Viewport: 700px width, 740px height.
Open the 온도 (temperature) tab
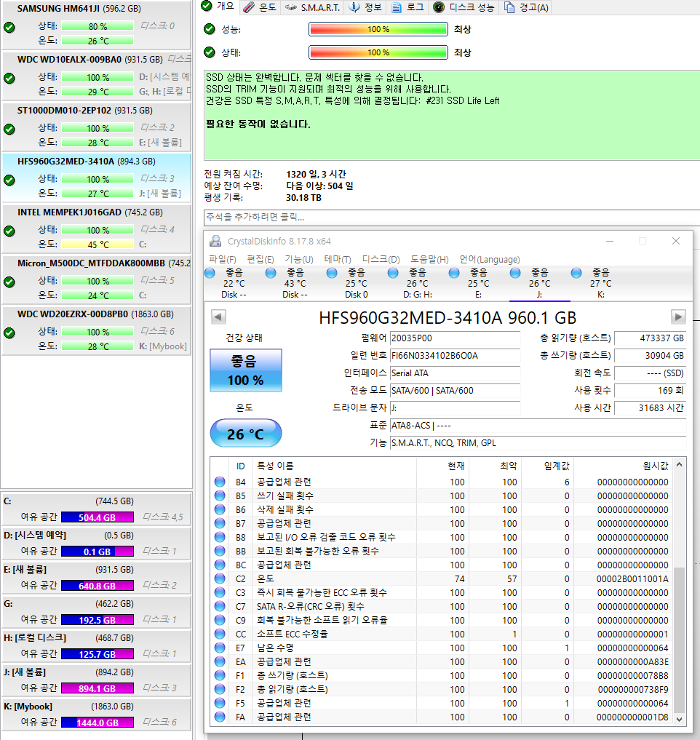(x=260, y=7)
